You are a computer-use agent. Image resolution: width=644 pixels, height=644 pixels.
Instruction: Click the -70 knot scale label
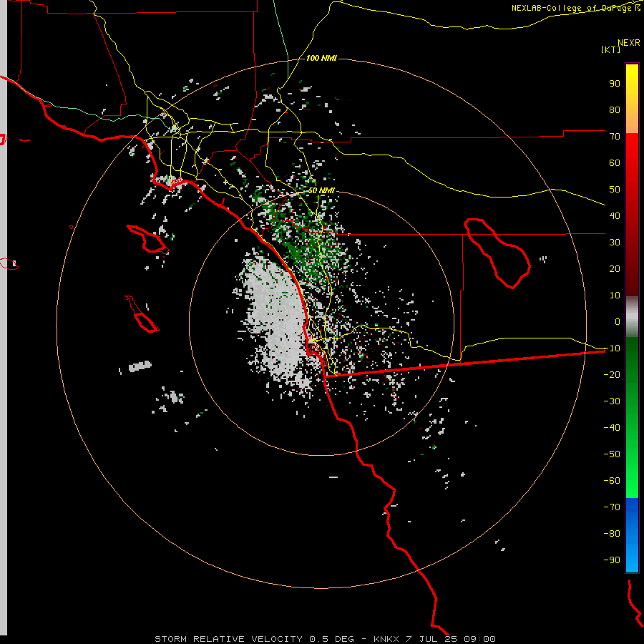[x=612, y=507]
